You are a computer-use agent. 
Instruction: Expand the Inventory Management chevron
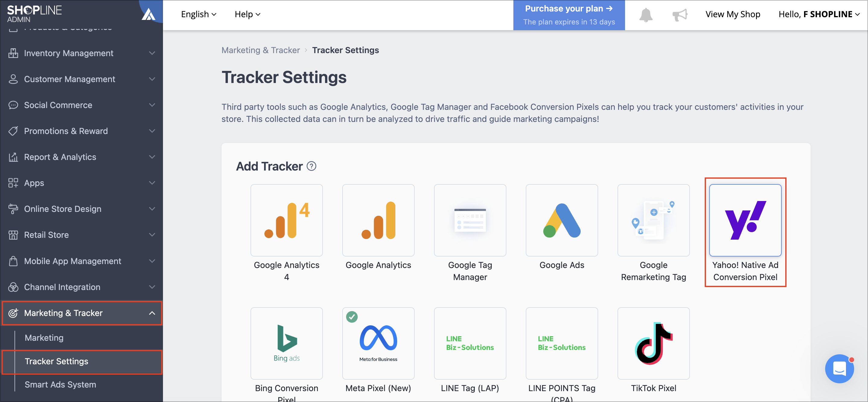[152, 53]
